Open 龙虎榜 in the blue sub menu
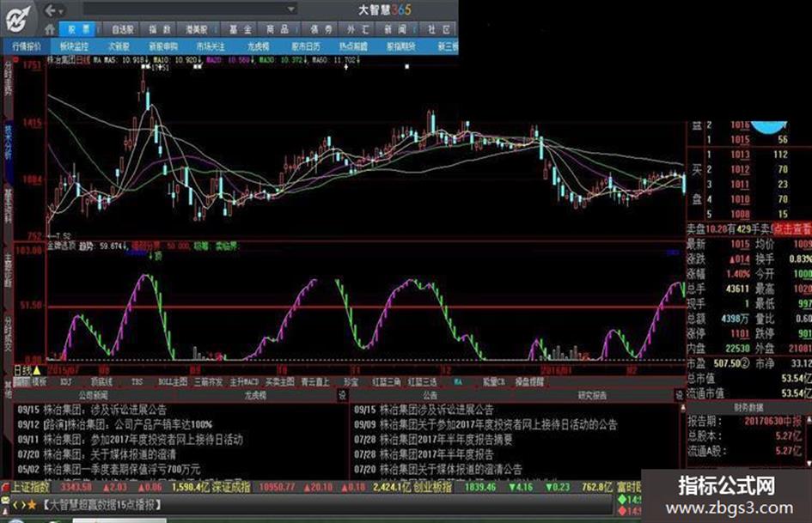812x523 pixels. [258, 46]
